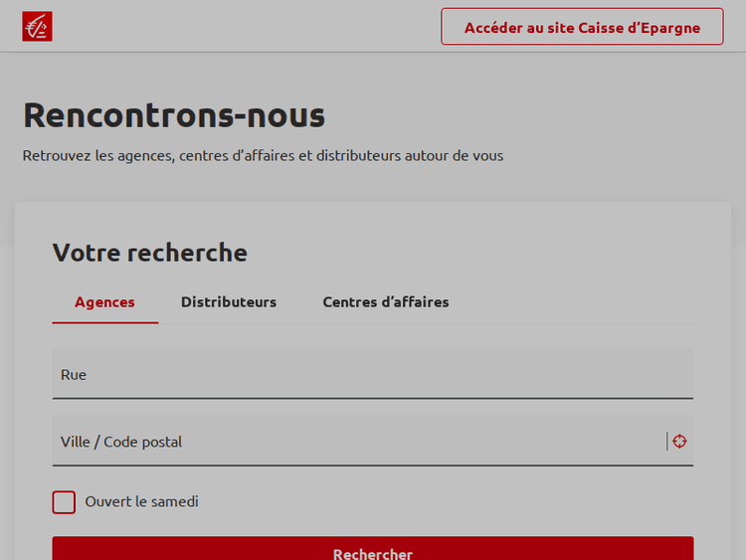Screen dimensions: 746x560
Task: Click the red Rechercher button
Action: point(373,550)
